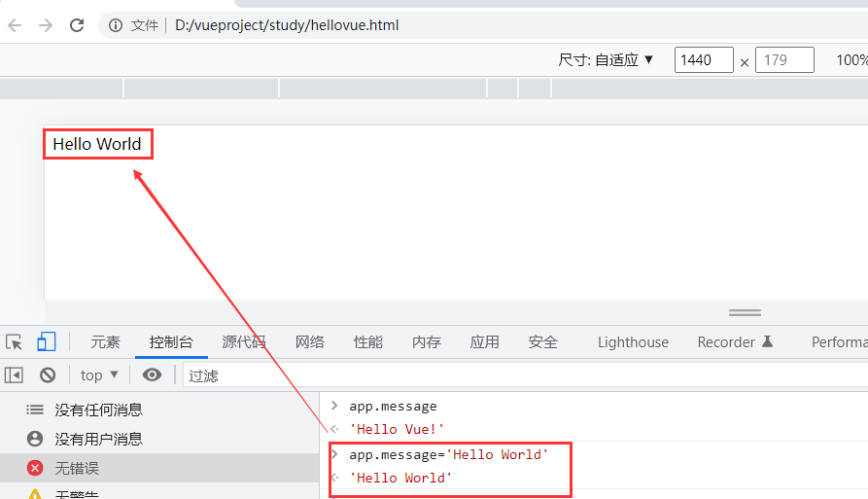
Task: Open the Lighthouse tab
Action: tap(633, 342)
